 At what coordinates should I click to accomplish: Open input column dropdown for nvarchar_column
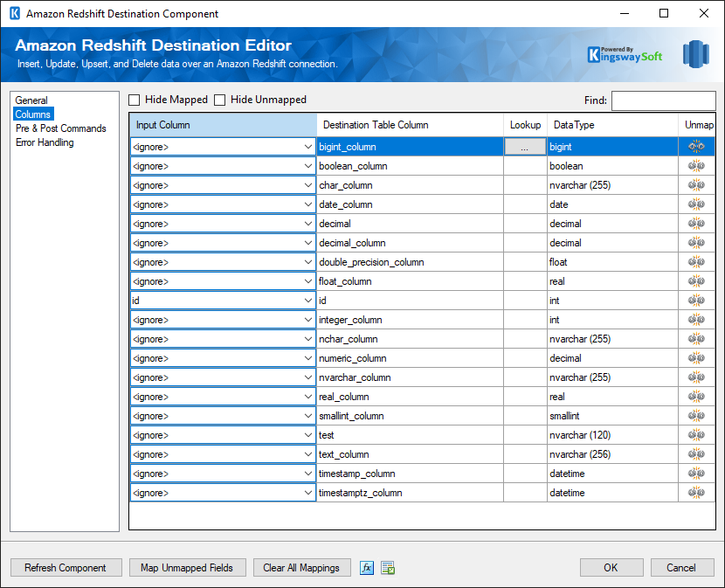(x=308, y=377)
